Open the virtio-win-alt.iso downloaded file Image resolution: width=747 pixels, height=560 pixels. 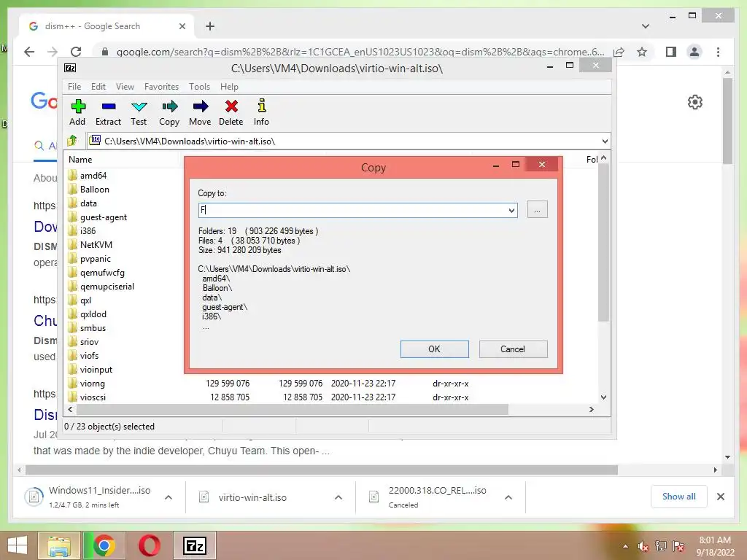[x=252, y=497]
